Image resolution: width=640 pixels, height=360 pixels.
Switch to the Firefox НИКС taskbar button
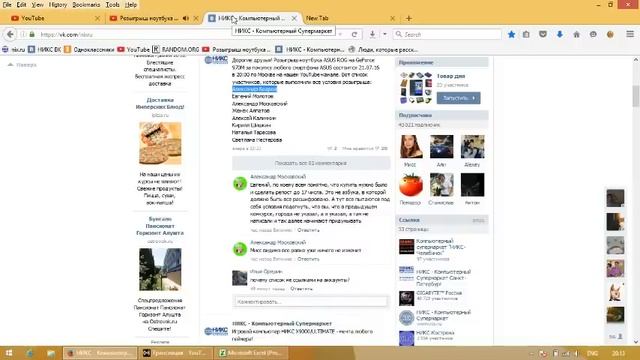[100, 353]
